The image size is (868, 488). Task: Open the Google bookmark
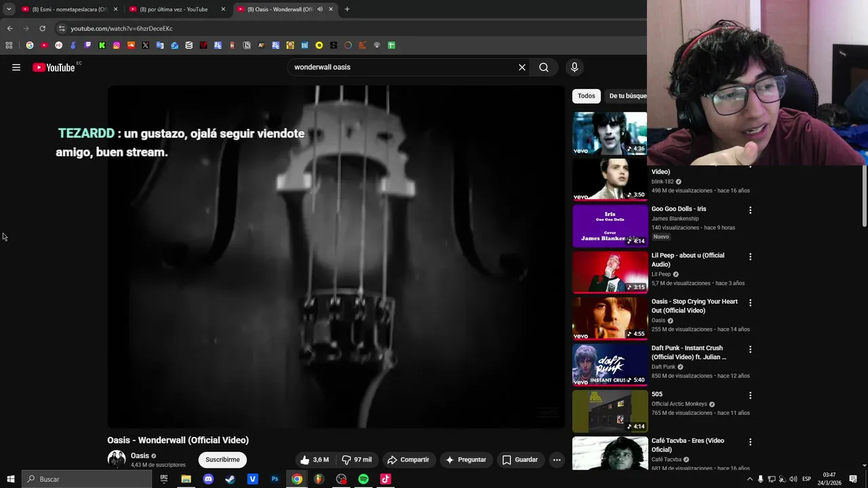(30, 45)
